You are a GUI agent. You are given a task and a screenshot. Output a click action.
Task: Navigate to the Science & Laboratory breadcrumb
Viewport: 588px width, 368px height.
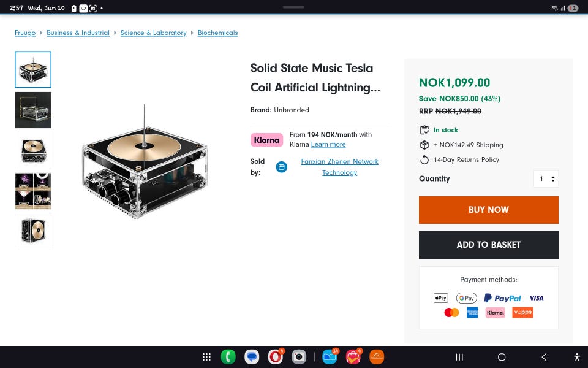(153, 33)
